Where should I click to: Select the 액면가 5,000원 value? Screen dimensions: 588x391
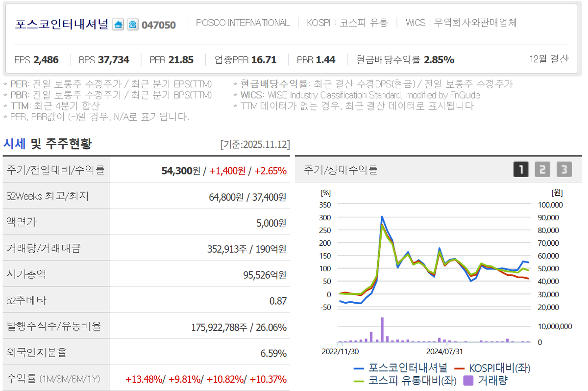(271, 223)
